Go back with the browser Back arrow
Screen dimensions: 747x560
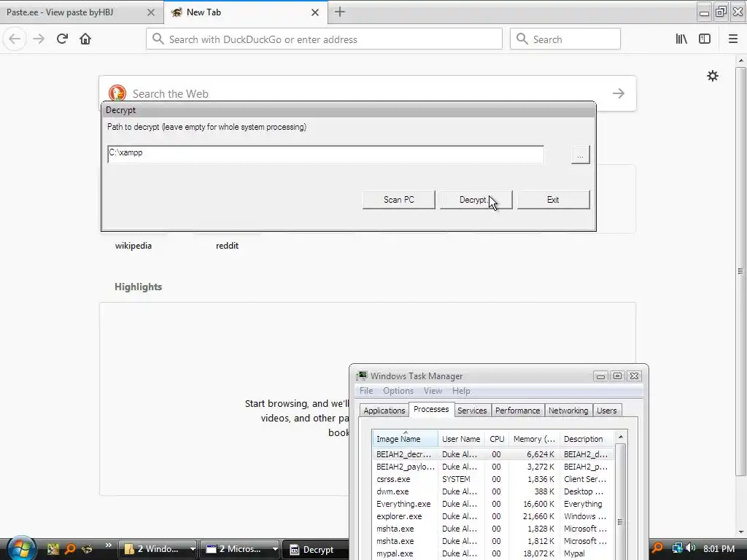point(15,39)
